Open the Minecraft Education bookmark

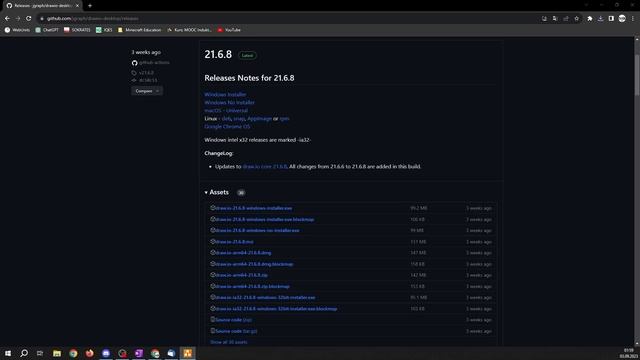click(140, 30)
